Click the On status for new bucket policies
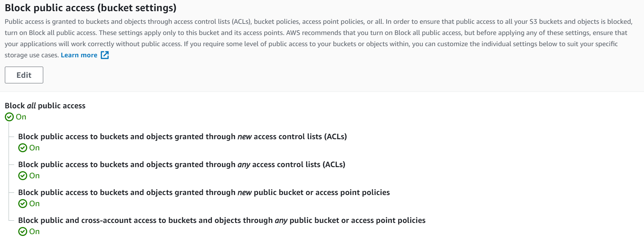 click(34, 204)
